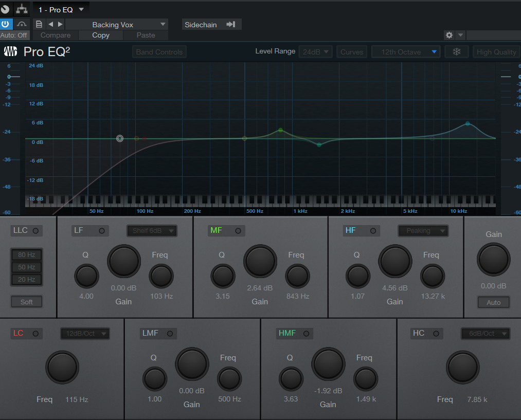Viewport: 521px width, 420px height.
Task: Click the PreSonus logo icon
Action: (10, 51)
